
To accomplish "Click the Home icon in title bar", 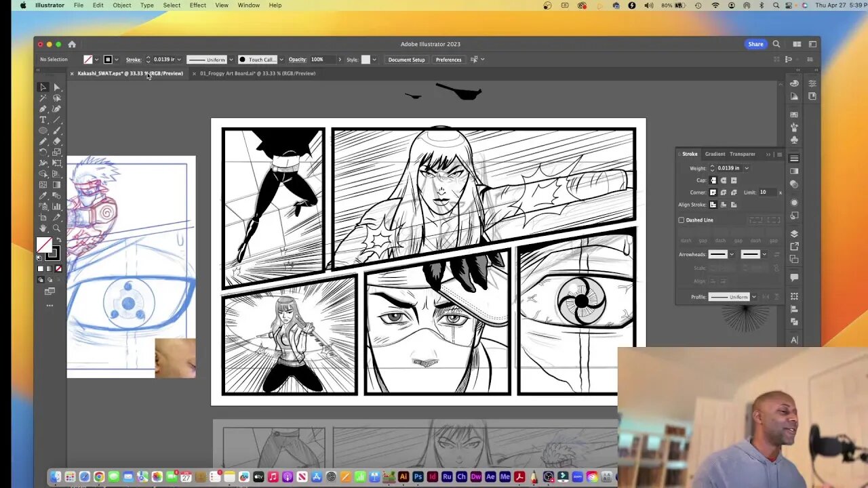I will 72,44.
